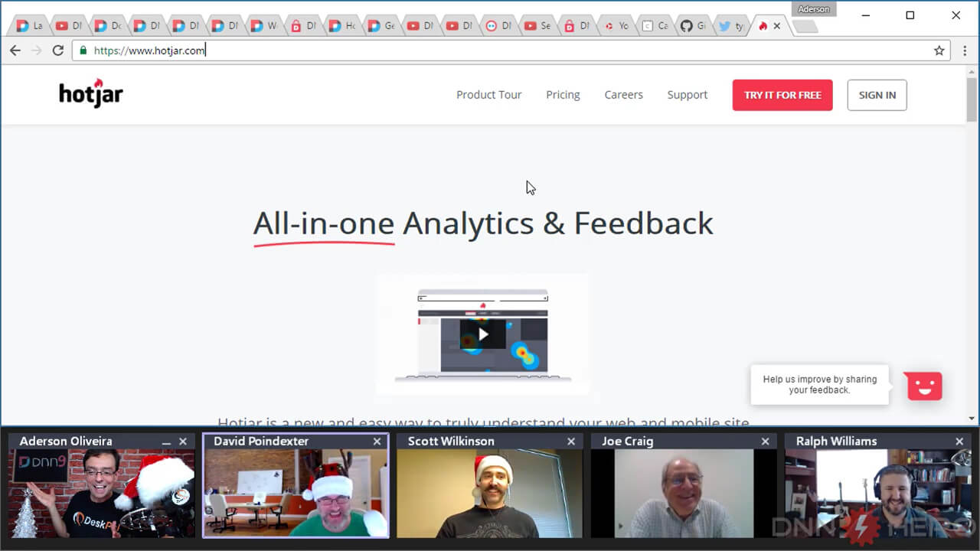Close the Joe Craig video panel
Screen dimensions: 980x551
[765, 442]
